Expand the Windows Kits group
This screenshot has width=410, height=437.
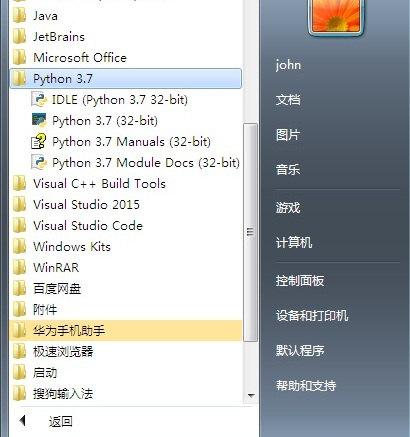72,247
